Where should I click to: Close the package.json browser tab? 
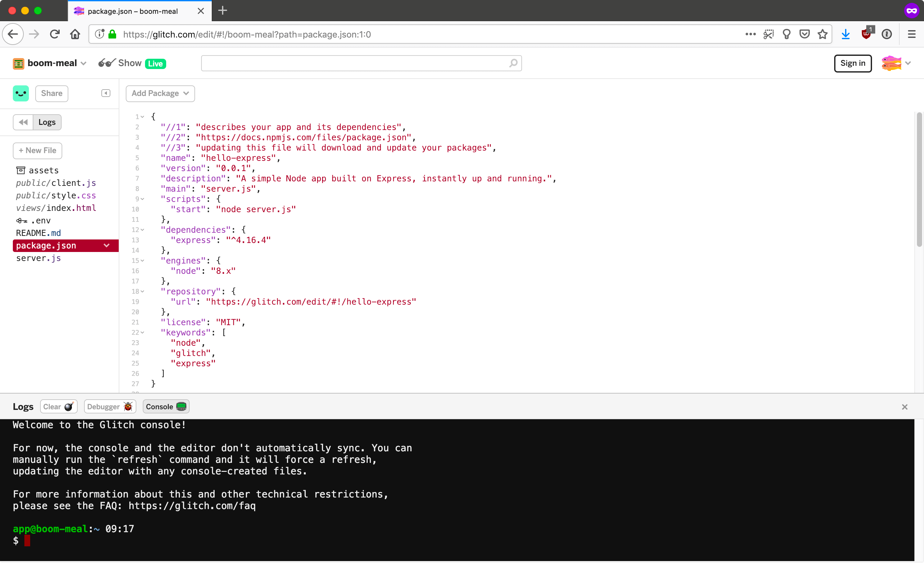(x=201, y=11)
